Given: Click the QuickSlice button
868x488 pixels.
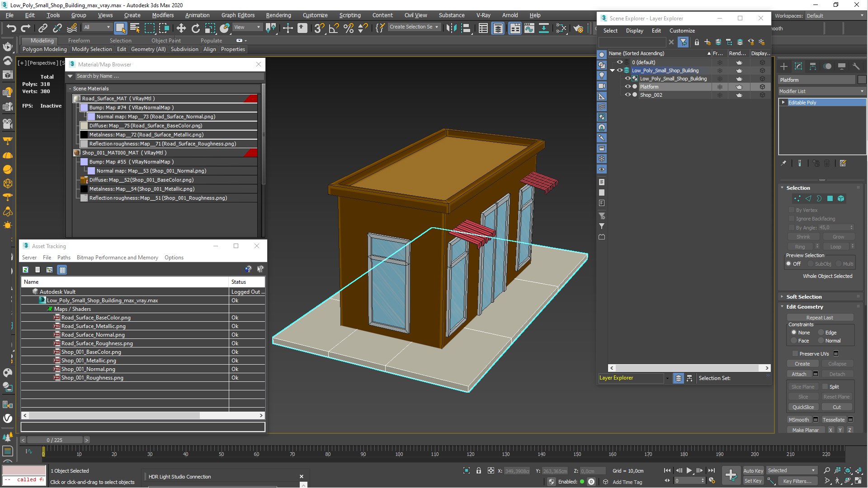Looking at the screenshot, I should [x=803, y=407].
